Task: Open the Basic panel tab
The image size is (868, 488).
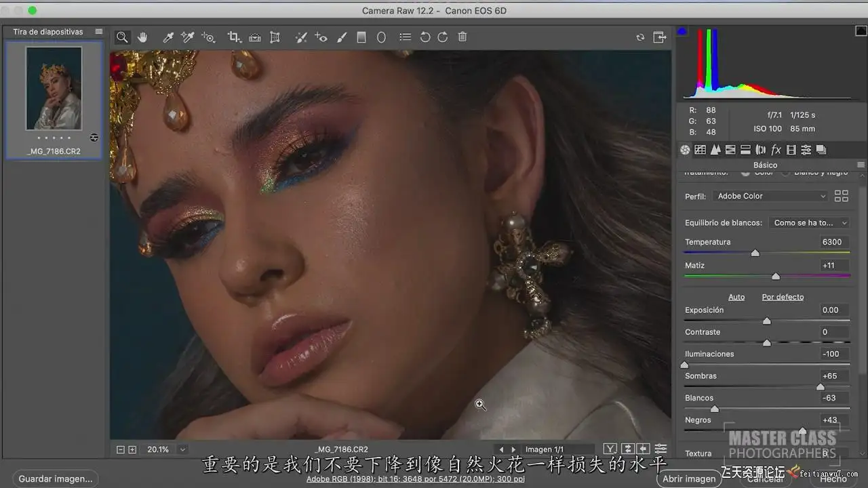Action: click(685, 150)
